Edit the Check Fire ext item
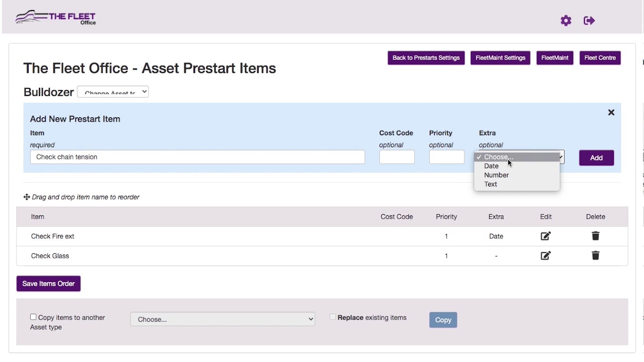The image size is (644, 362). (x=545, y=236)
